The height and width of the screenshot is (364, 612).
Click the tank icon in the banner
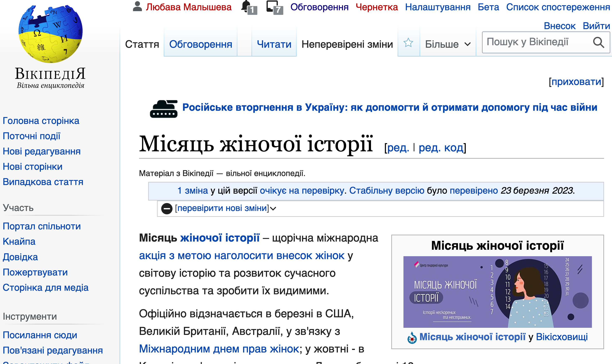coord(164,109)
